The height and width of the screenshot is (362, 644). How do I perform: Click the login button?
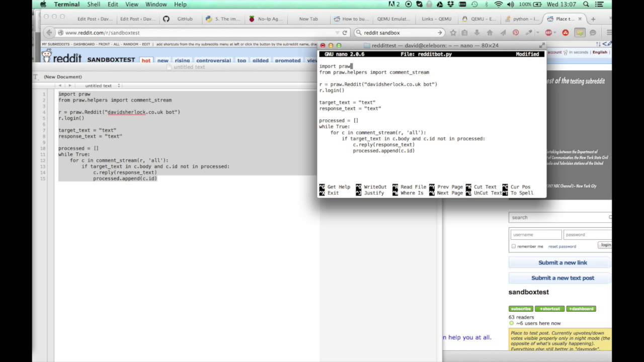(605, 245)
